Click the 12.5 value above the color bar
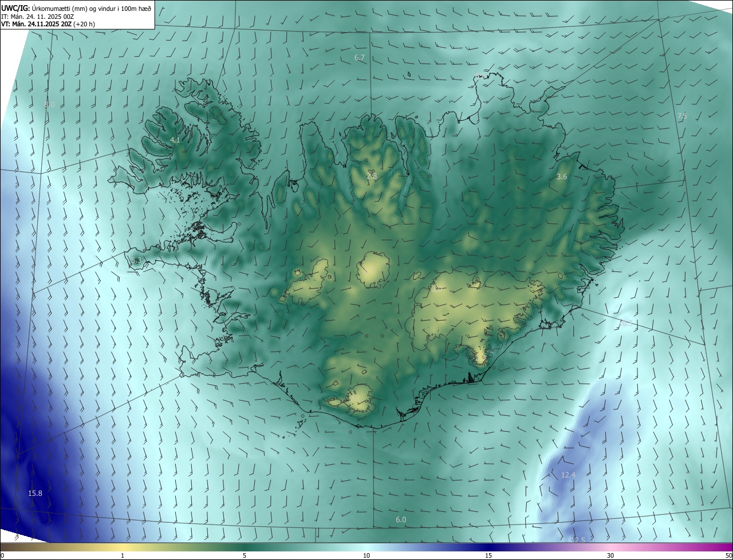 578,540
